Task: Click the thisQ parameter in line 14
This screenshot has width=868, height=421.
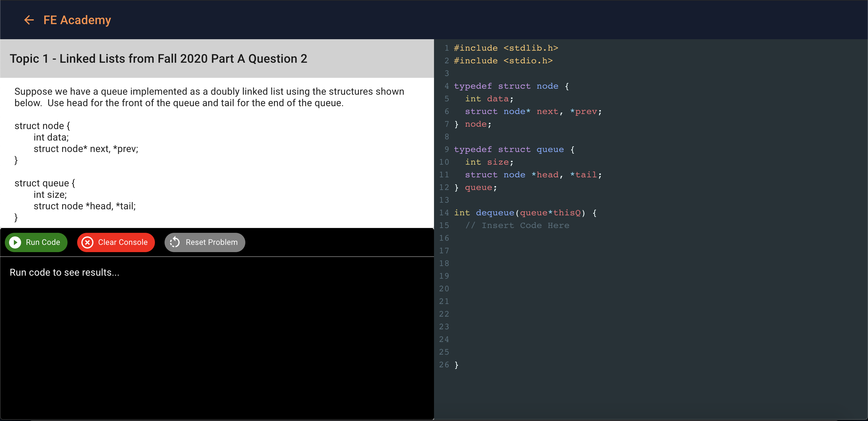Action: [567, 213]
